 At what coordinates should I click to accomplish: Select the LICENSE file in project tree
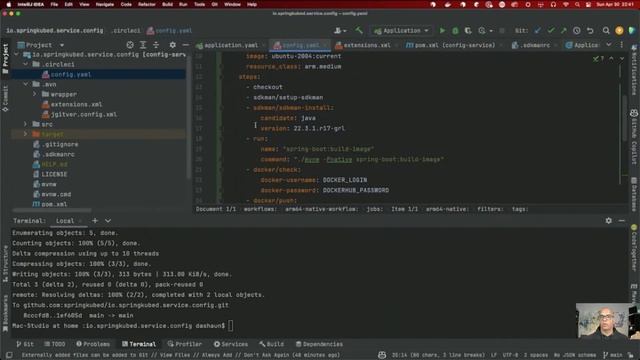54,174
